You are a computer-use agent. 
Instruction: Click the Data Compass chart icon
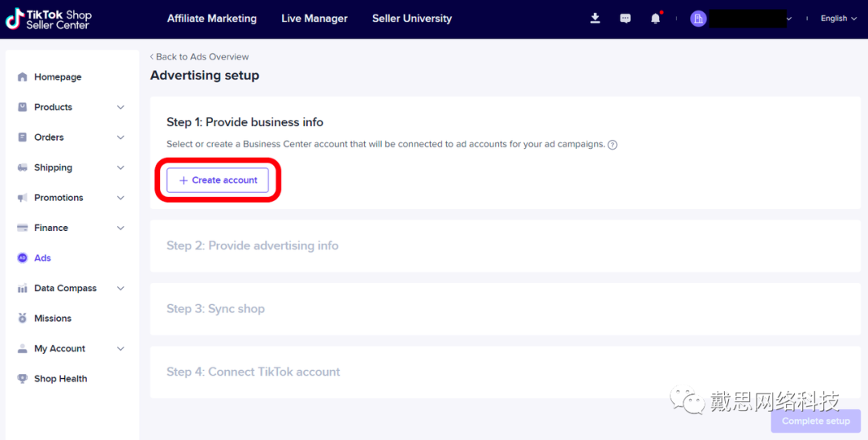23,288
